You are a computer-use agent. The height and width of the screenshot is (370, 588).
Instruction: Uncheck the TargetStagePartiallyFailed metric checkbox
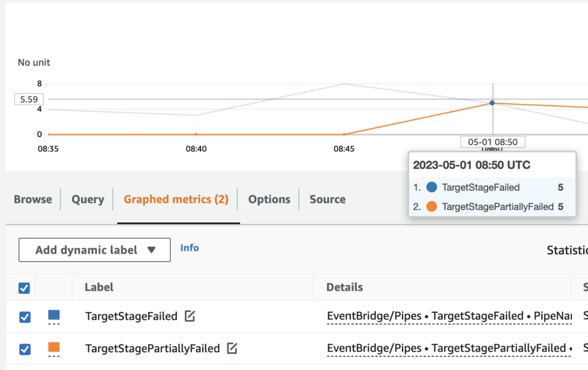[24, 349]
